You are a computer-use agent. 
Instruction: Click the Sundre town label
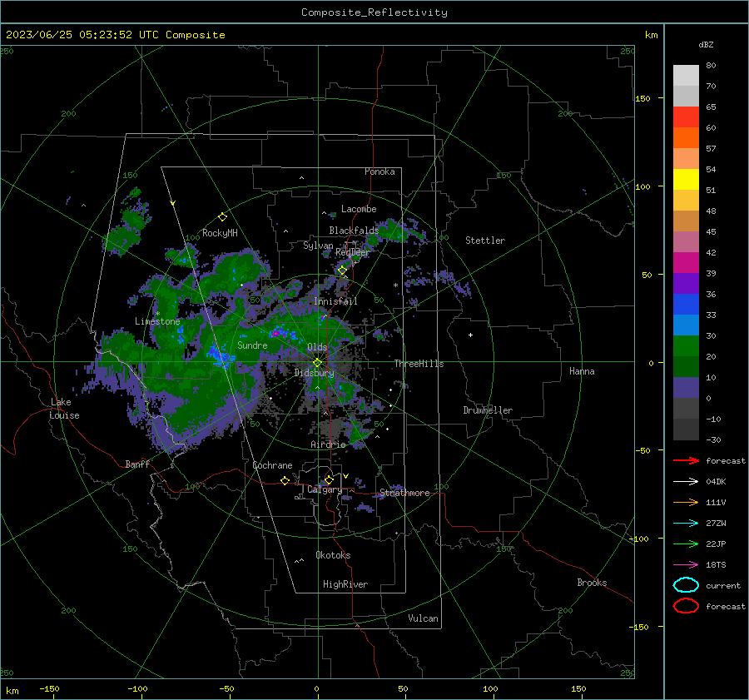pyautogui.click(x=252, y=345)
